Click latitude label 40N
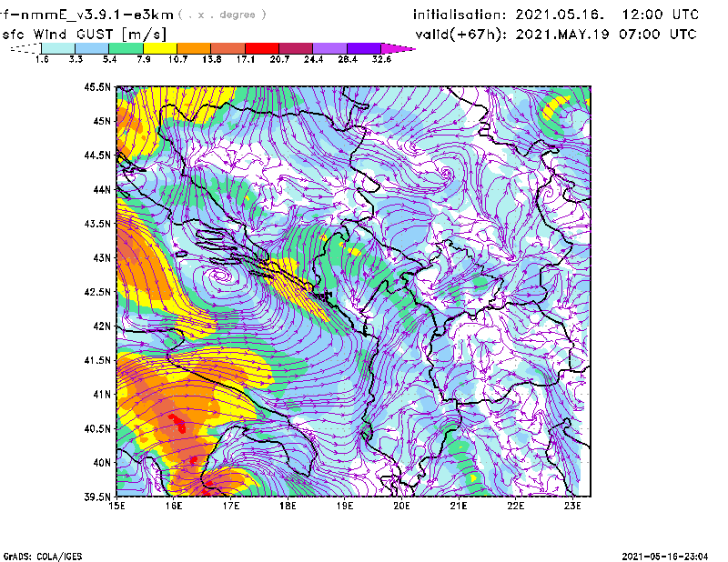The height and width of the screenshot is (562, 728). point(102,463)
